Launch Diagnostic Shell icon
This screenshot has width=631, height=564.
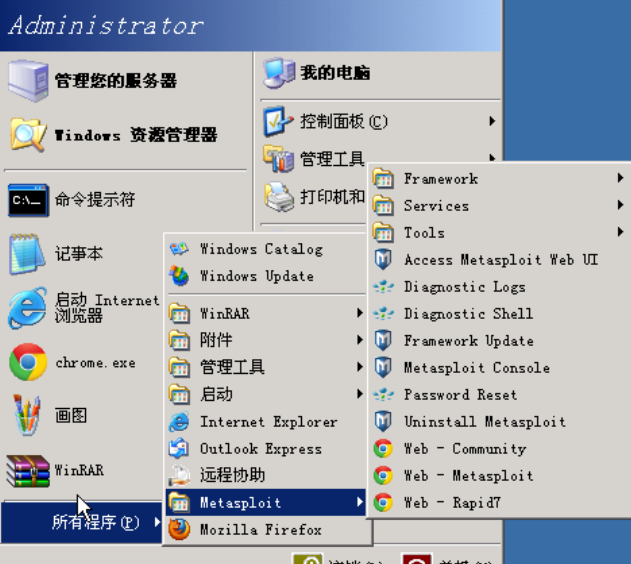tap(383, 313)
